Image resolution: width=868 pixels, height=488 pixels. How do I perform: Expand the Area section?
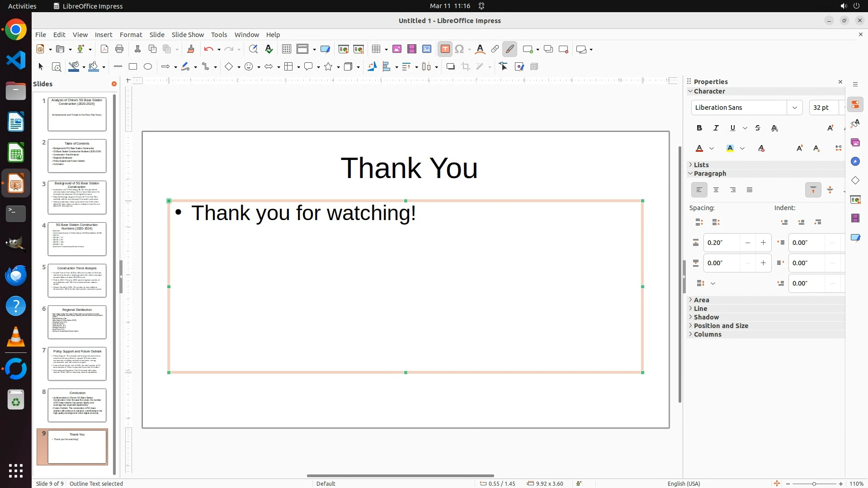click(x=701, y=300)
